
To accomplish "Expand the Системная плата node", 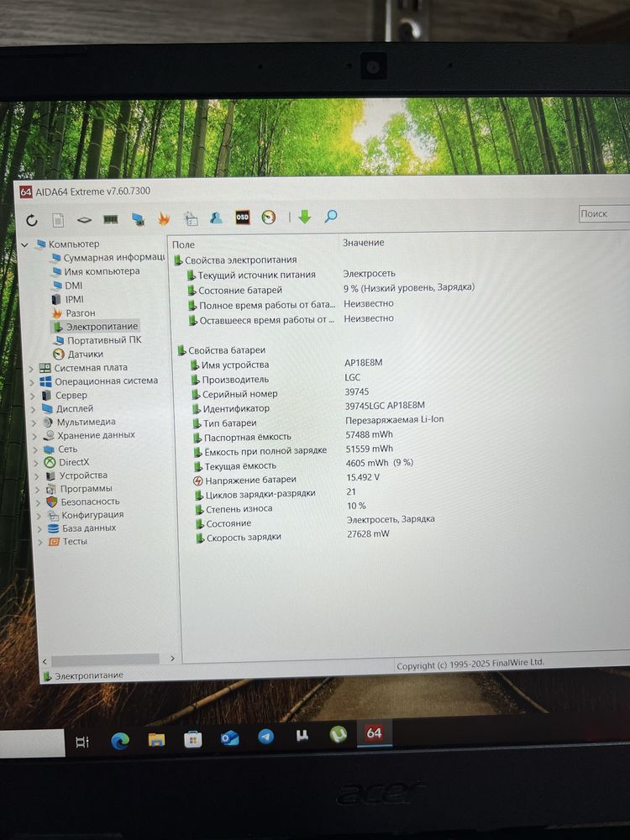I will [x=31, y=369].
